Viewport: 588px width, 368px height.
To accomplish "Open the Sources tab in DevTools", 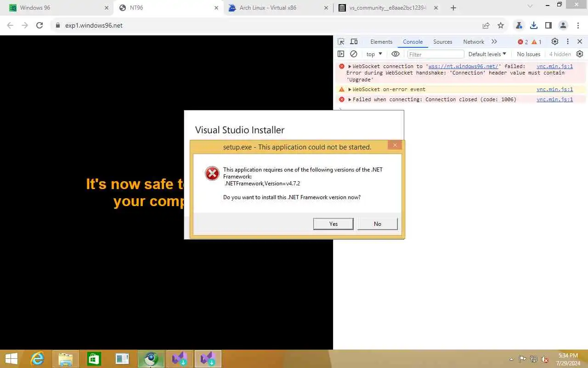I will click(443, 41).
